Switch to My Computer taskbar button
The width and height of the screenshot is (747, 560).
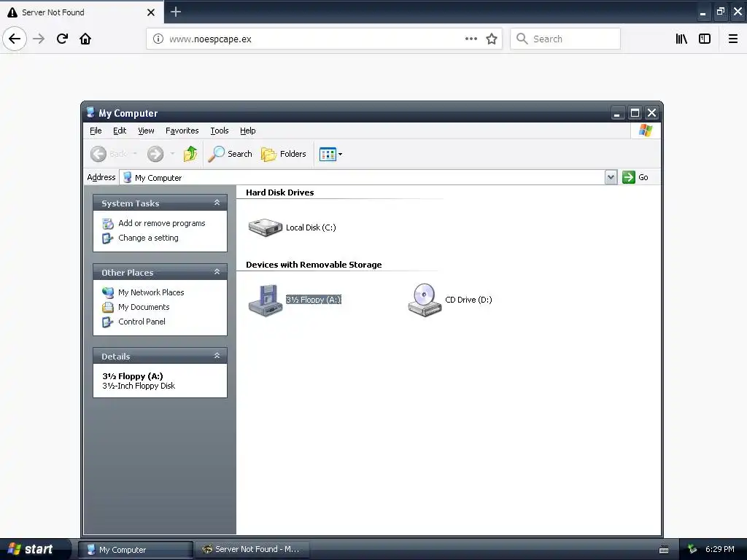tap(136, 550)
